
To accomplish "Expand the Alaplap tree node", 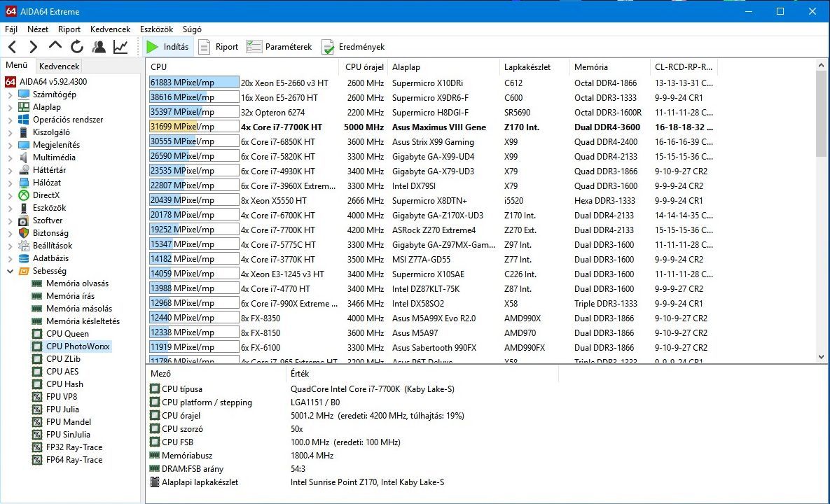I will [10, 107].
